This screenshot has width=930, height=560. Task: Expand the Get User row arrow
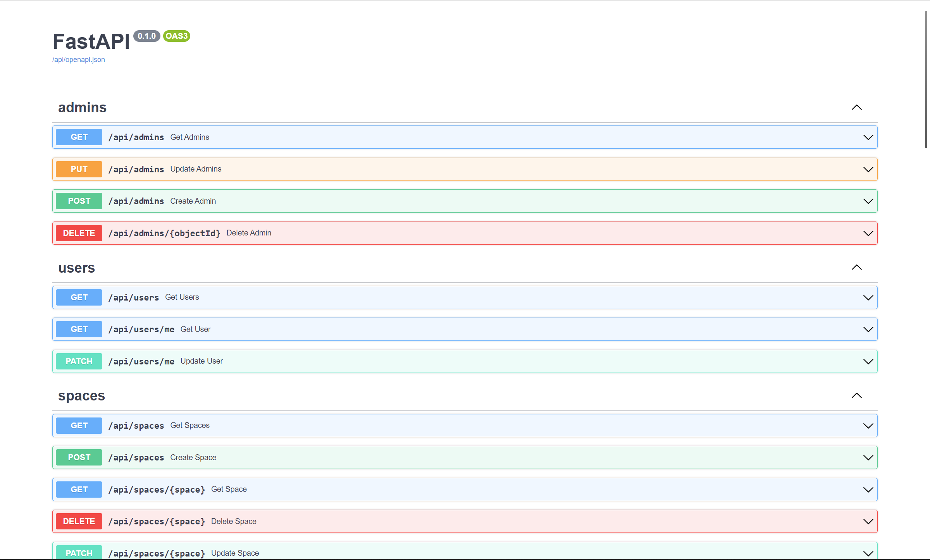coord(868,330)
